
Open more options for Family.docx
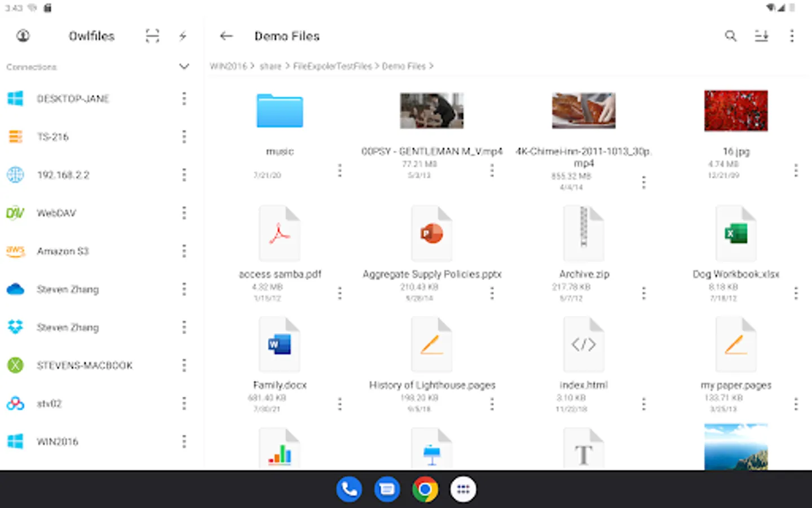[339, 404]
